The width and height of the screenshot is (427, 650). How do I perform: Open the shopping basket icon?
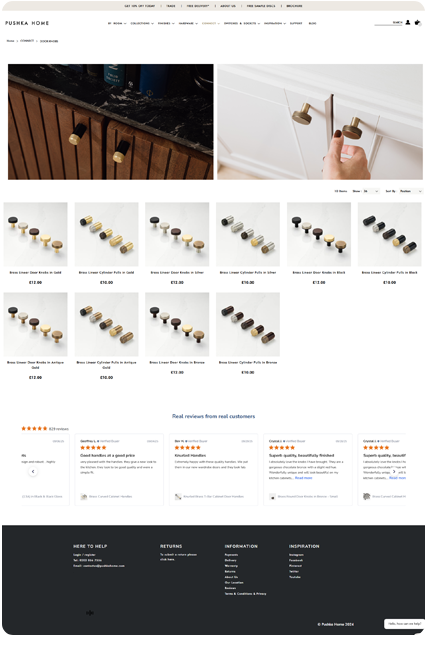tap(417, 22)
